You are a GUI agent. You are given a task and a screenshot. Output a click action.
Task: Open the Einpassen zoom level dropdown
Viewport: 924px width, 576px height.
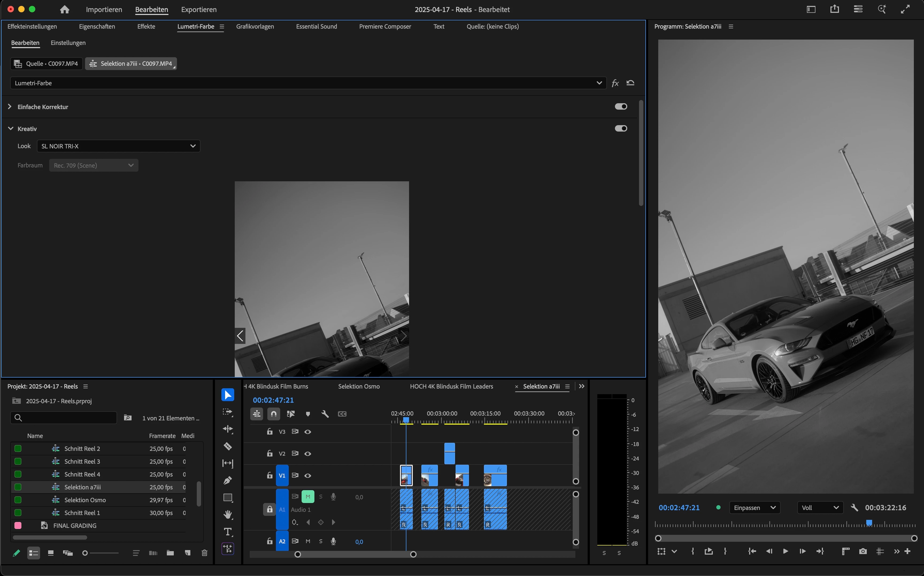click(754, 508)
